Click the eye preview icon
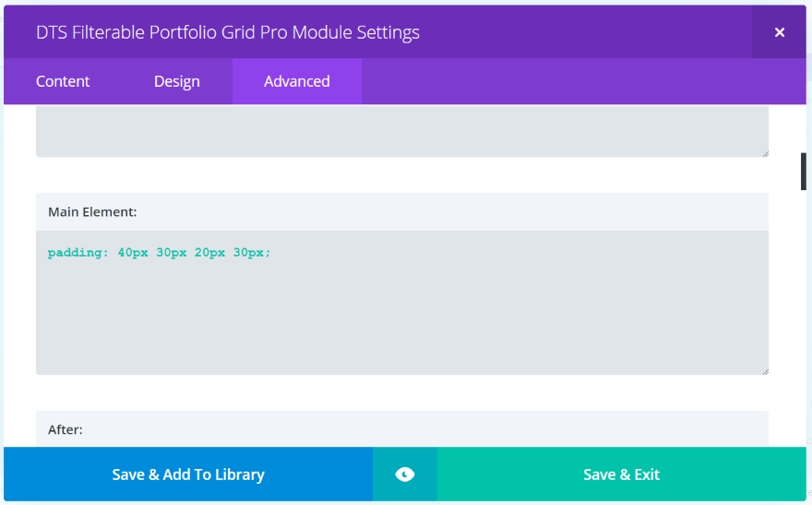This screenshot has width=812, height=505. pos(404,475)
